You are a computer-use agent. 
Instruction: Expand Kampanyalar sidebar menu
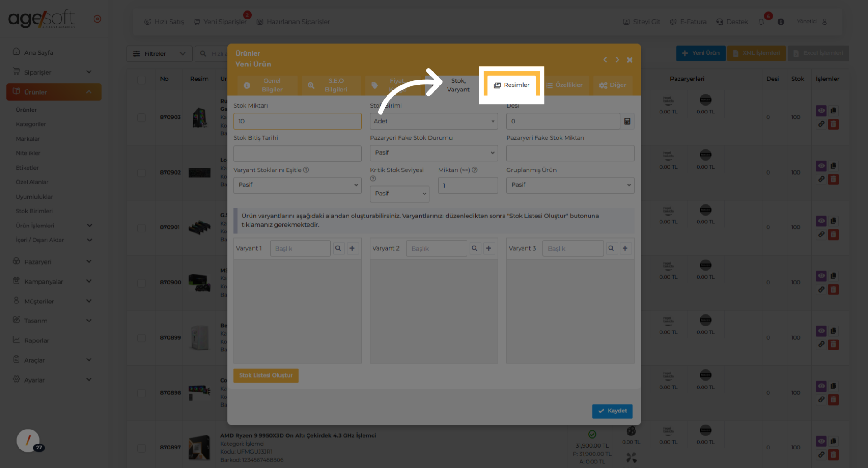[54, 281]
